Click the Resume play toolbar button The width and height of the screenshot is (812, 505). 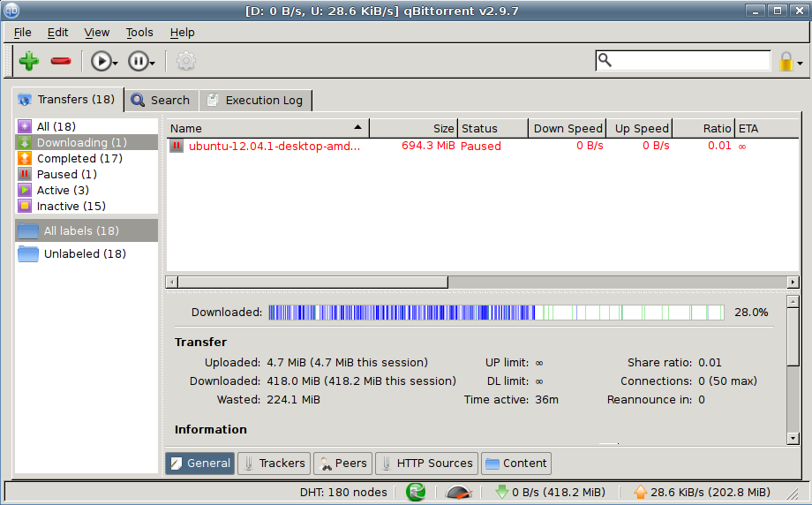click(x=101, y=61)
